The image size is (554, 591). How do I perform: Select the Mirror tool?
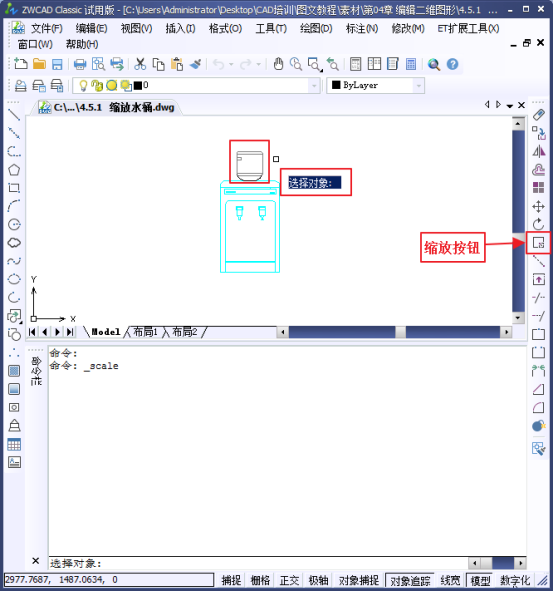(x=539, y=152)
